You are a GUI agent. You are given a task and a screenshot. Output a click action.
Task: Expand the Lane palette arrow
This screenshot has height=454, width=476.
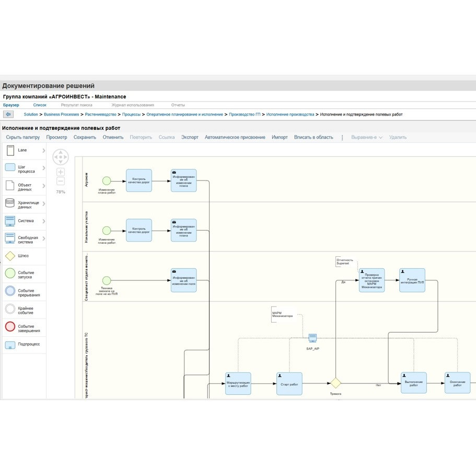(x=44, y=151)
